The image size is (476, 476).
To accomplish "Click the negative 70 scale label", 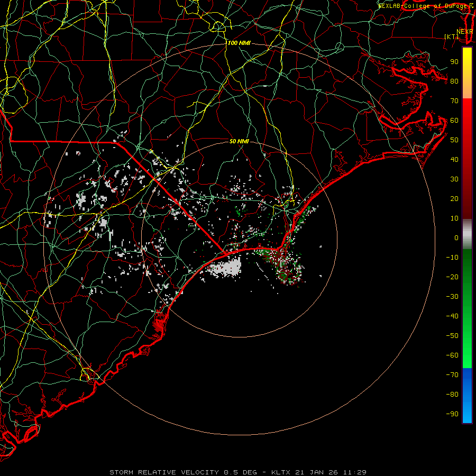I will 452,375.
